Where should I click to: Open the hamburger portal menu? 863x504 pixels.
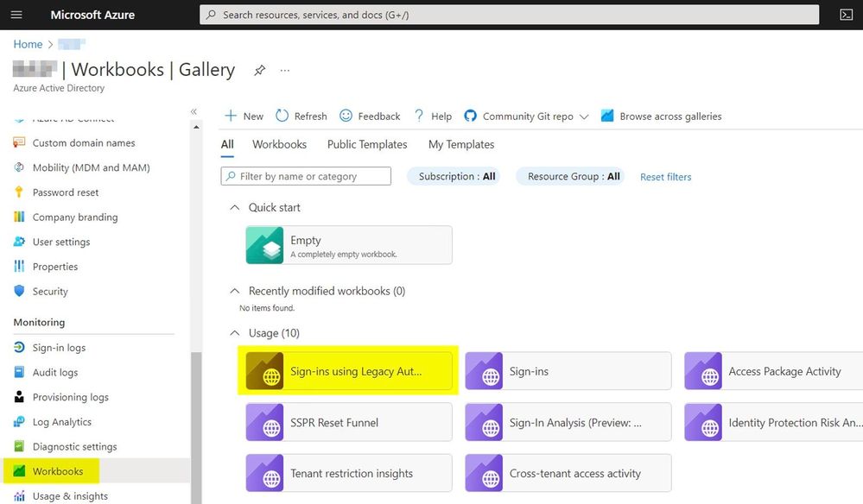(x=16, y=15)
